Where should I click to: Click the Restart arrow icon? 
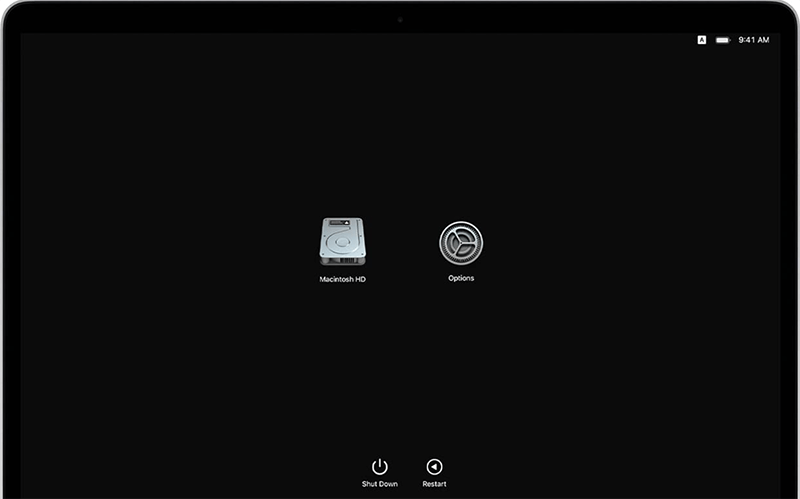coord(434,466)
